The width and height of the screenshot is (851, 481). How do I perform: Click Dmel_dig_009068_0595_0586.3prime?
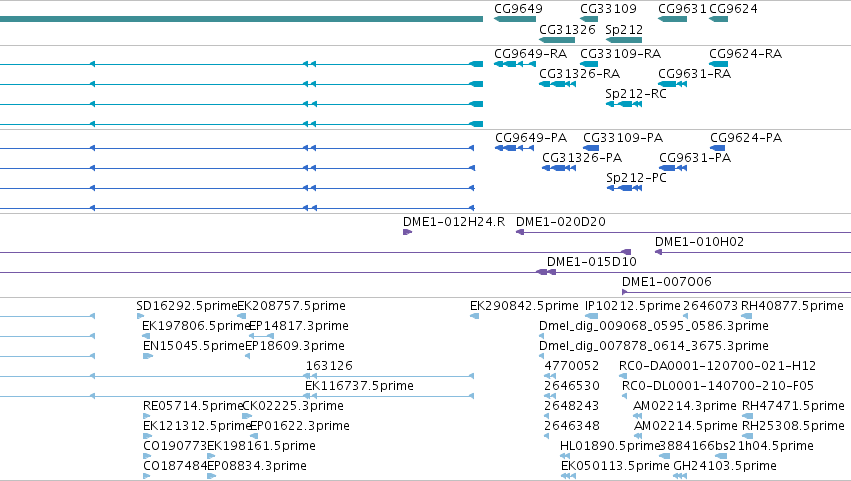click(653, 326)
